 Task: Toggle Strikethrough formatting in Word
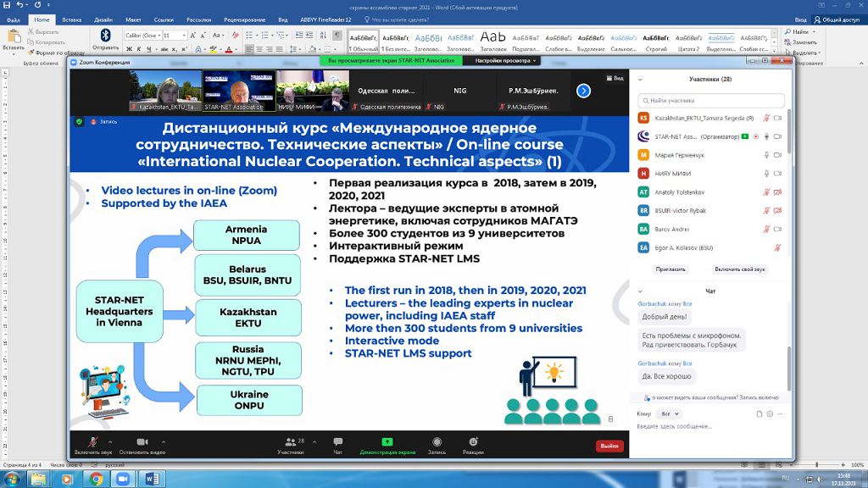164,49
